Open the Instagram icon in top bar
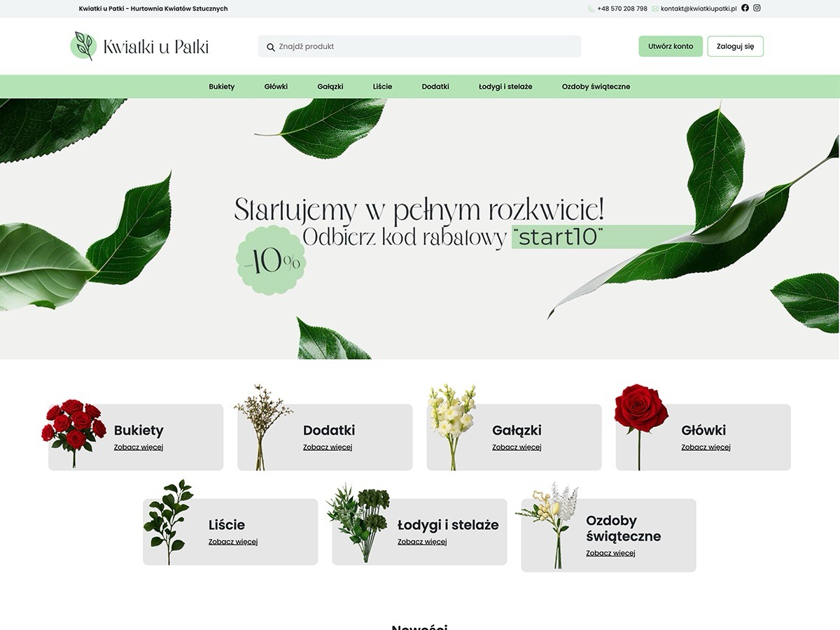This screenshot has width=840, height=630. (x=757, y=8)
